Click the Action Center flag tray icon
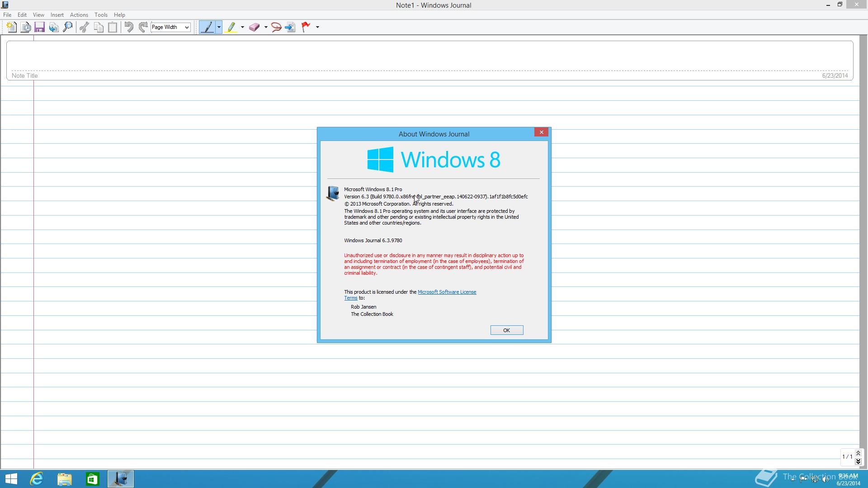Viewport: 868px width, 488px height. (803, 479)
